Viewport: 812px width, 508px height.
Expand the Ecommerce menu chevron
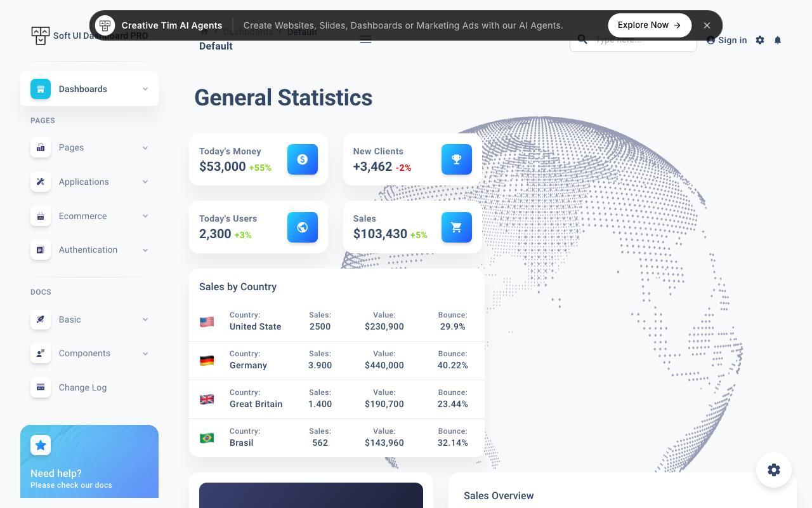(145, 216)
